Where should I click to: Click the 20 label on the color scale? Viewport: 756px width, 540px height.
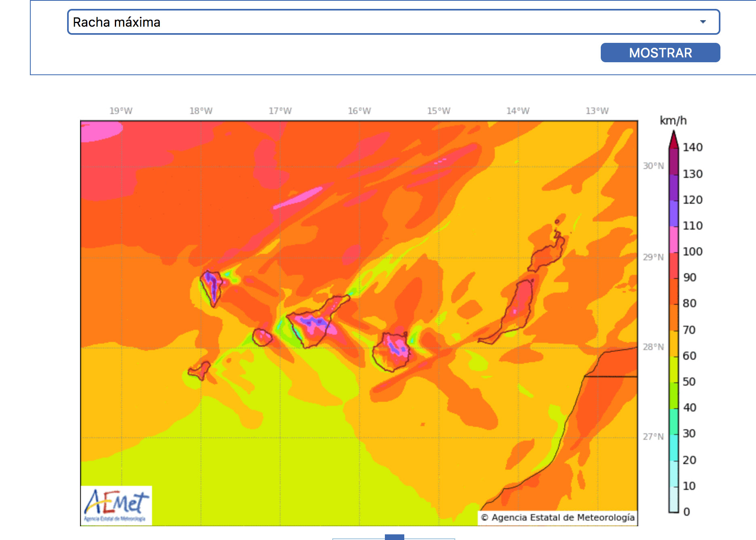pyautogui.click(x=689, y=460)
